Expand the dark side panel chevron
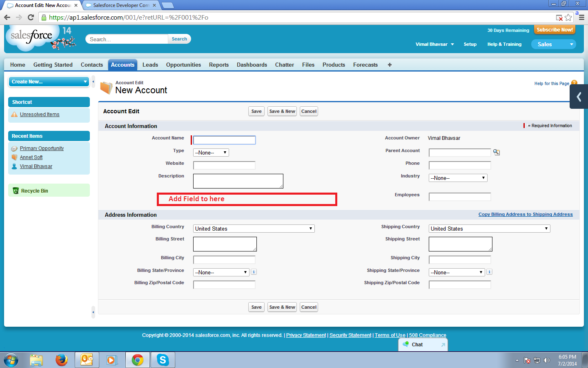Screen dimensions: 588x368 tap(579, 96)
